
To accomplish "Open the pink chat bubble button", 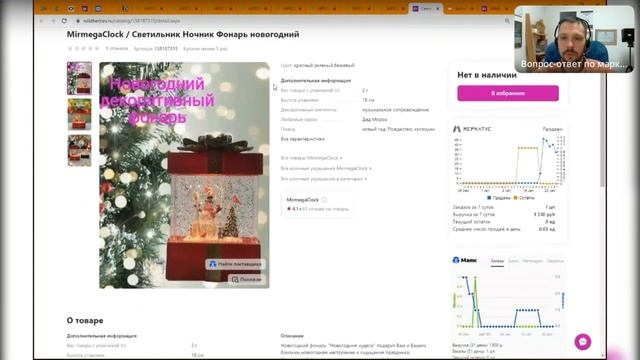I will click(x=582, y=342).
